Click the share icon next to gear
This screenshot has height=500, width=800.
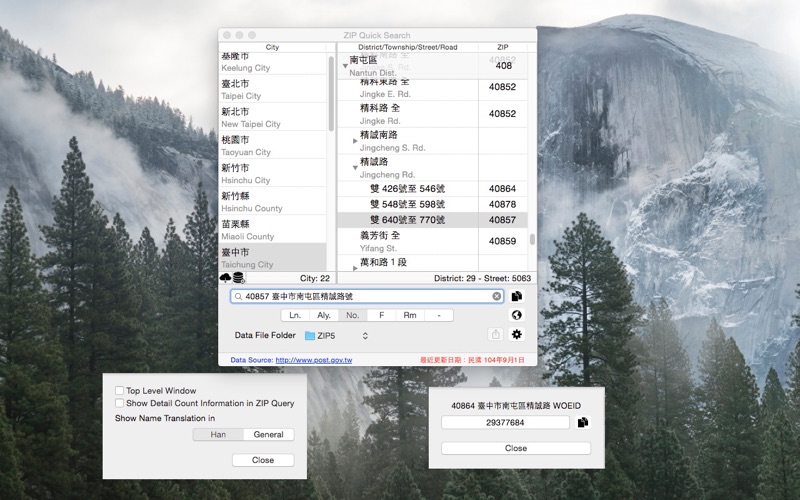click(x=495, y=335)
